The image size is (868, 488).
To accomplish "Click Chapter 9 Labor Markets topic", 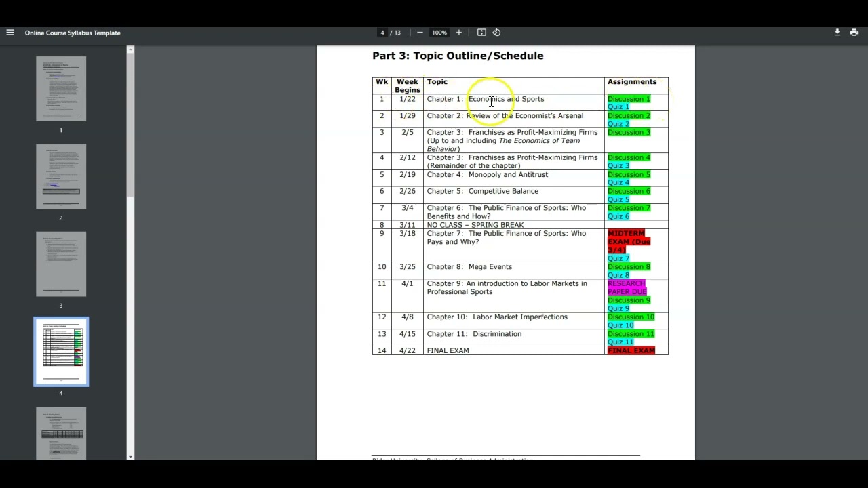I will tap(507, 287).
